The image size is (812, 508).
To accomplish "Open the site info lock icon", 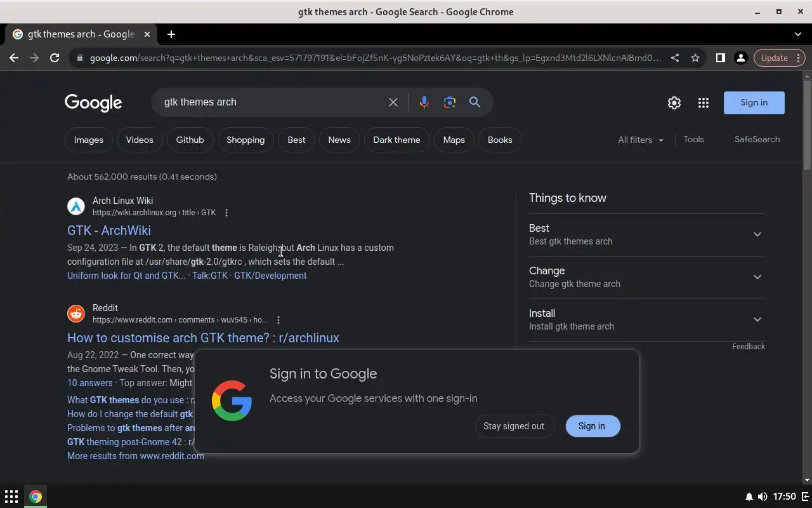I will (x=79, y=58).
